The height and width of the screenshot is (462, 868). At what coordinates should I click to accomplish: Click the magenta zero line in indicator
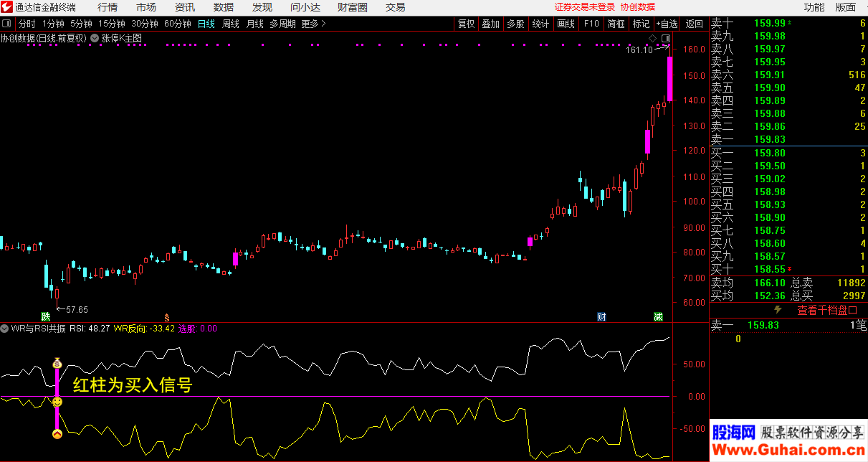coord(358,396)
